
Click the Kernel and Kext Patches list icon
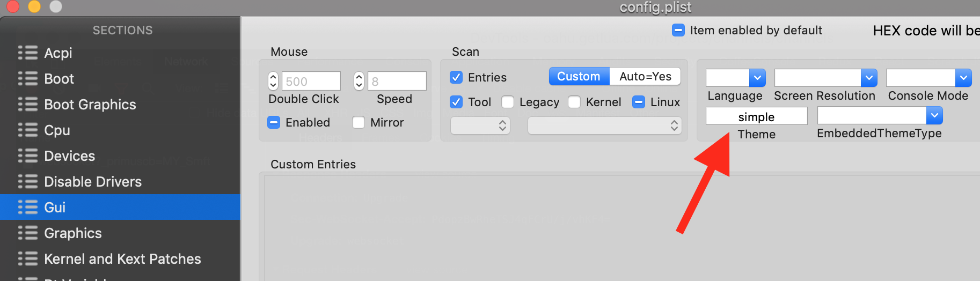[x=27, y=258]
